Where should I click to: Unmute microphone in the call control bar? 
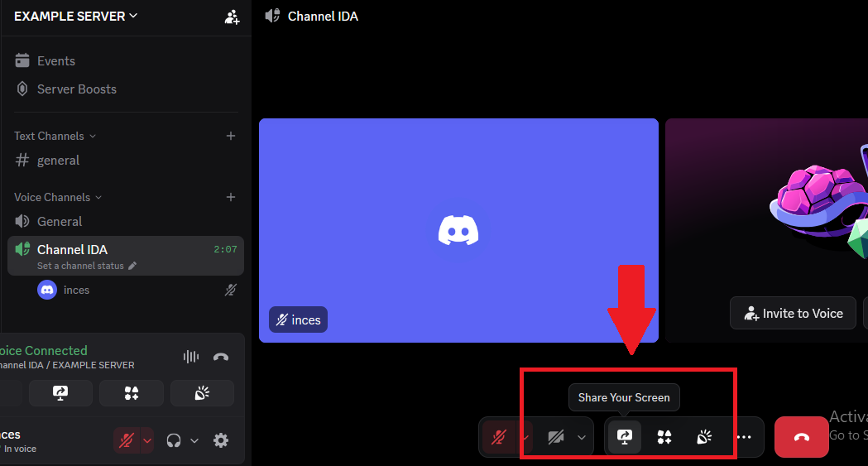click(x=499, y=437)
